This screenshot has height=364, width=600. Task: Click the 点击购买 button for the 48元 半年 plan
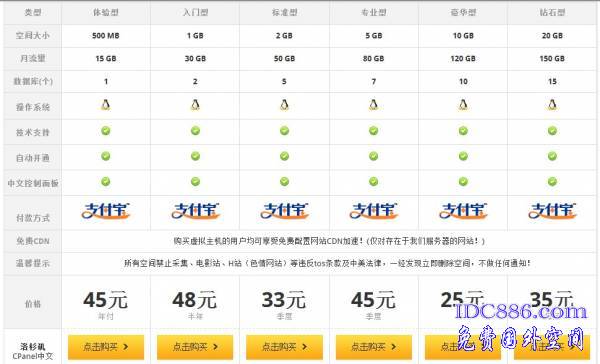(195, 347)
